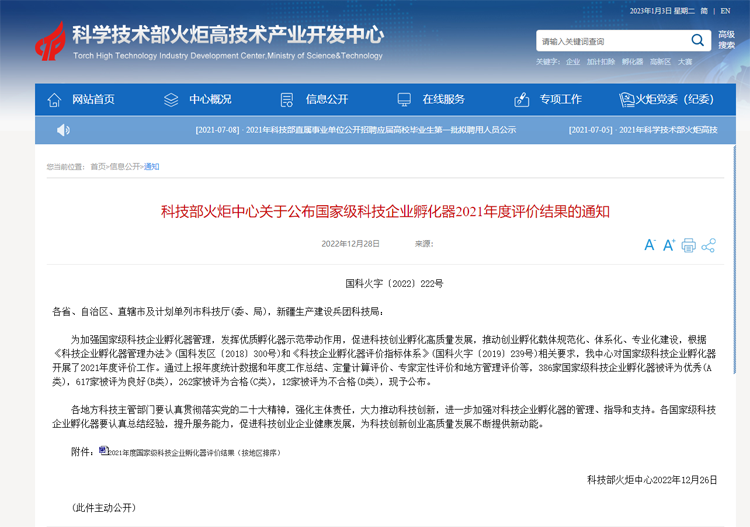Increase font size with A+ icon

[669, 245]
